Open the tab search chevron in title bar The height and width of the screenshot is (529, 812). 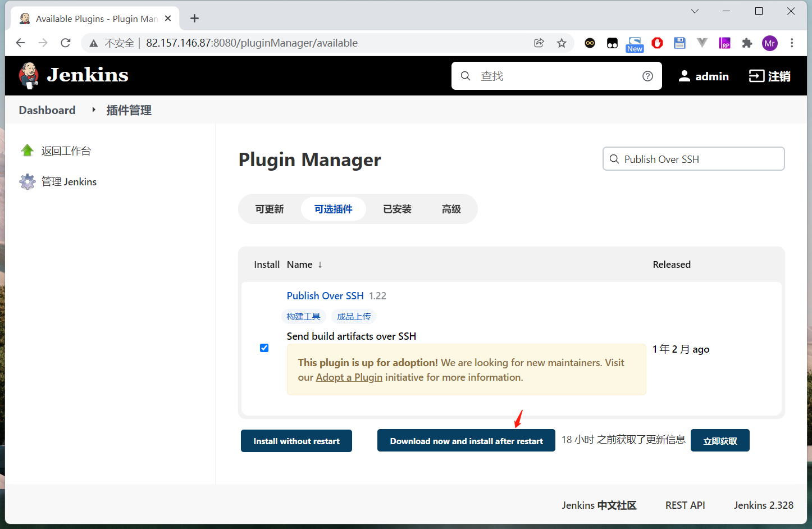click(x=695, y=11)
